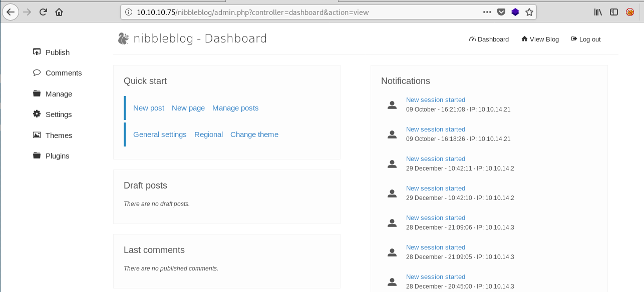Open Manage posts from Quick start
The width and height of the screenshot is (644, 292).
(235, 108)
